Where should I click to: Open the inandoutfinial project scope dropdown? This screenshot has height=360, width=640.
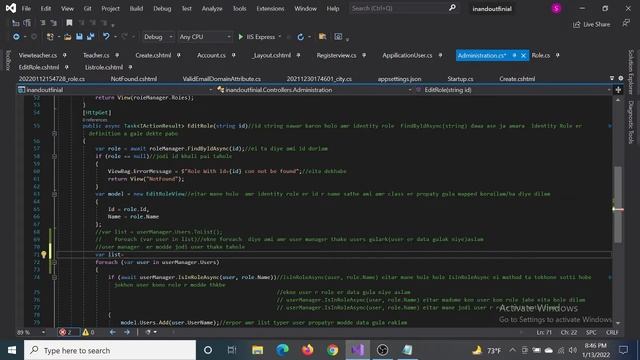coord(115,90)
